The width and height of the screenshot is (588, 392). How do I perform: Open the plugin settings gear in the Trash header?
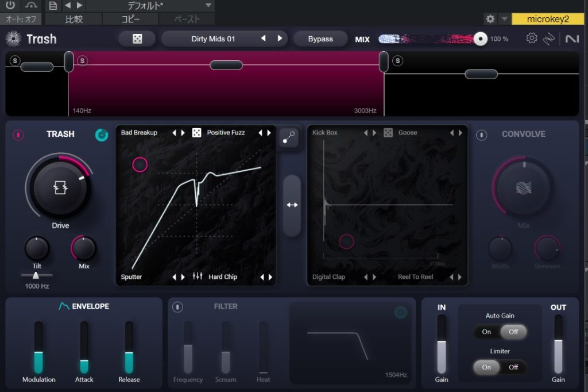(532, 38)
